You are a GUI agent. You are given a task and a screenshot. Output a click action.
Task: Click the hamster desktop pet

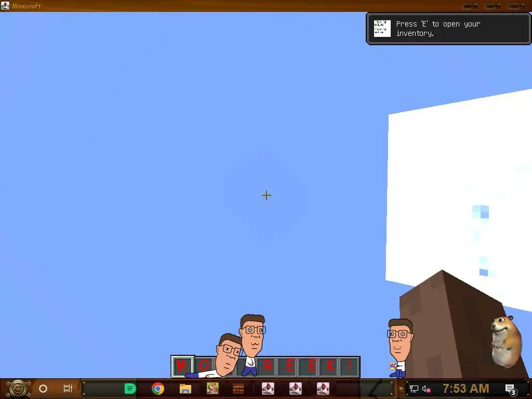(506, 341)
